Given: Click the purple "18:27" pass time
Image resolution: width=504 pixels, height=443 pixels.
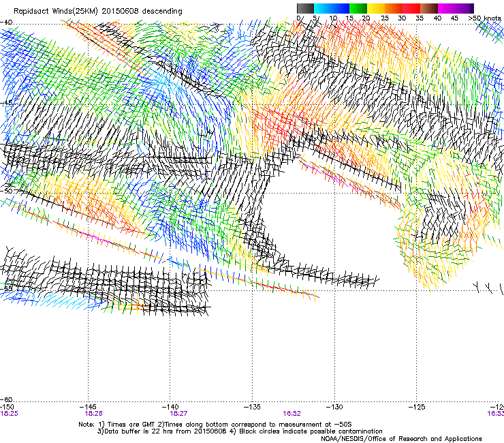Looking at the screenshot, I should pos(178,414).
